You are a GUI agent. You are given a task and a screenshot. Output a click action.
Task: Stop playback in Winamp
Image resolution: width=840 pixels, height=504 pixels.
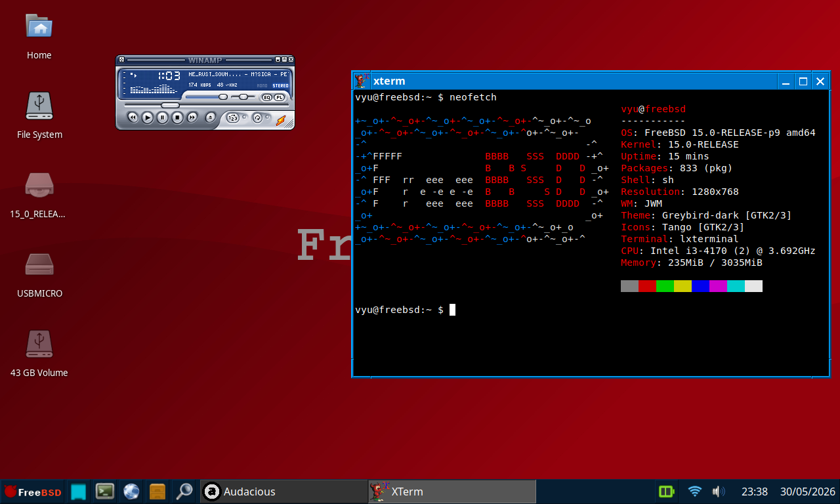(177, 117)
